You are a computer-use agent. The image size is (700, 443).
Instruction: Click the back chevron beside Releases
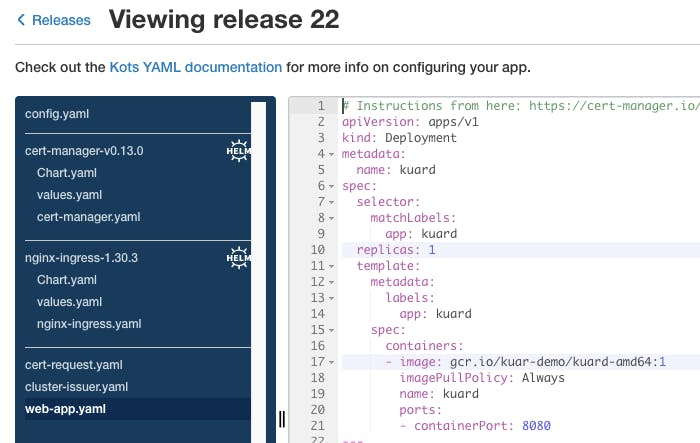coord(21,20)
